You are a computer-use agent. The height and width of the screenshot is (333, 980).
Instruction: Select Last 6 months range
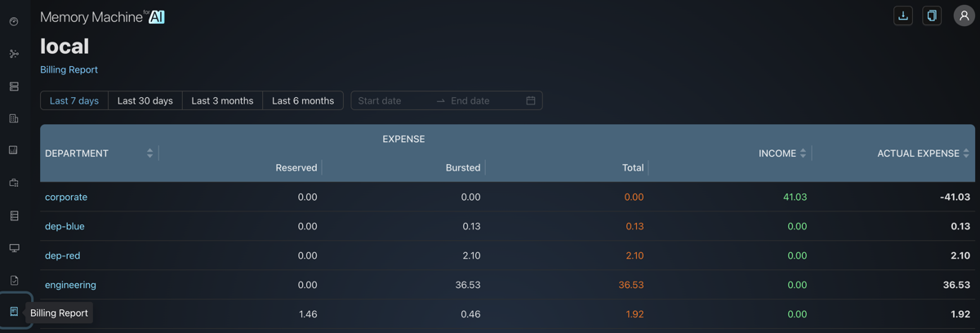pyautogui.click(x=303, y=100)
